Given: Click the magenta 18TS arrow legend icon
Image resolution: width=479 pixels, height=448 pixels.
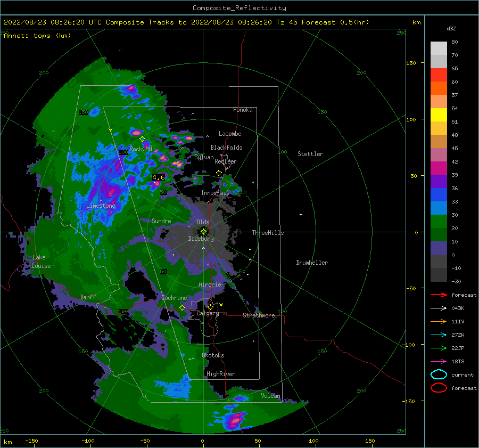Looking at the screenshot, I should click(x=439, y=362).
